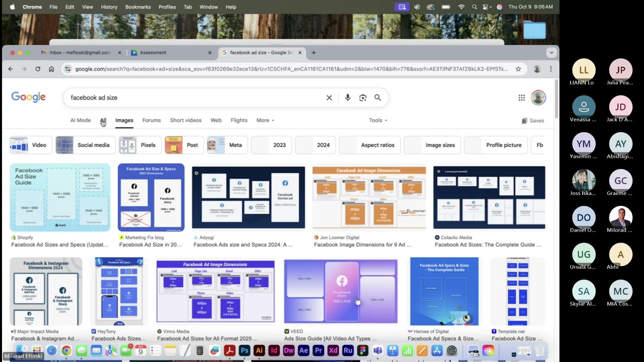
Task: Open the Short videos results tab
Action: pyautogui.click(x=186, y=120)
